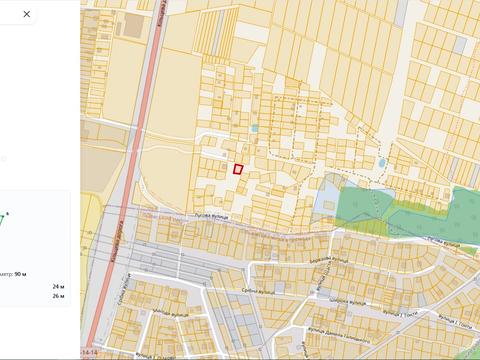Image resolution: width=480 pixels, height=360 pixels.
Task: Click the Широка вулиця street label
Action: click(x=348, y=301)
